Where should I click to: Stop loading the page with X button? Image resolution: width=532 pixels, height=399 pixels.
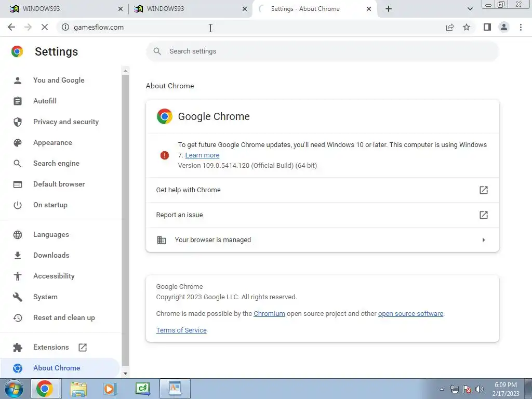[45, 27]
